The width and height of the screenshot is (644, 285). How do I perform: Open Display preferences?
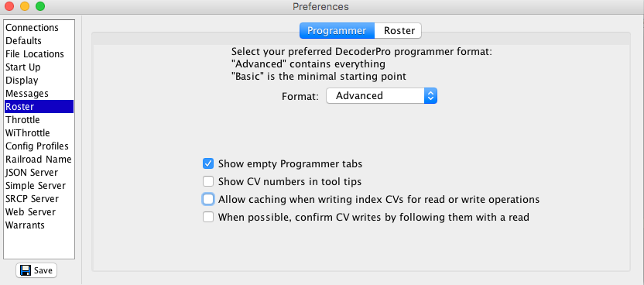tap(39, 80)
